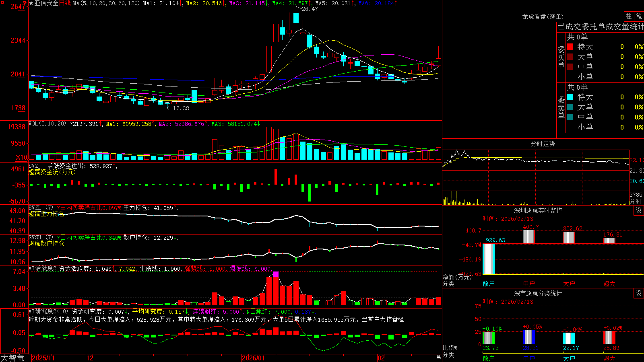Click the 龙虎看盘(逐单) panel title
The image size is (644, 362).
click(x=543, y=16)
